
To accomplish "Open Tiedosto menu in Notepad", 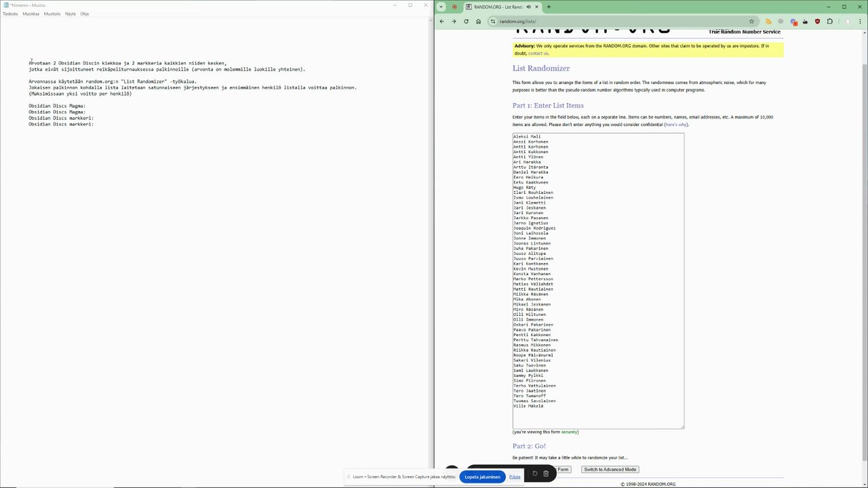I will (x=10, y=14).
